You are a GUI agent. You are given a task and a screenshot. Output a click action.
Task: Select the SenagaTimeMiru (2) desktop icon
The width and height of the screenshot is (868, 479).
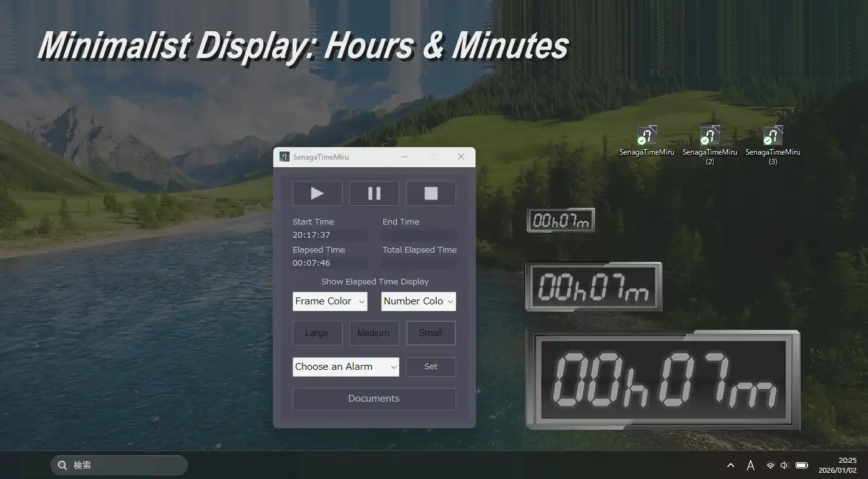tap(710, 136)
